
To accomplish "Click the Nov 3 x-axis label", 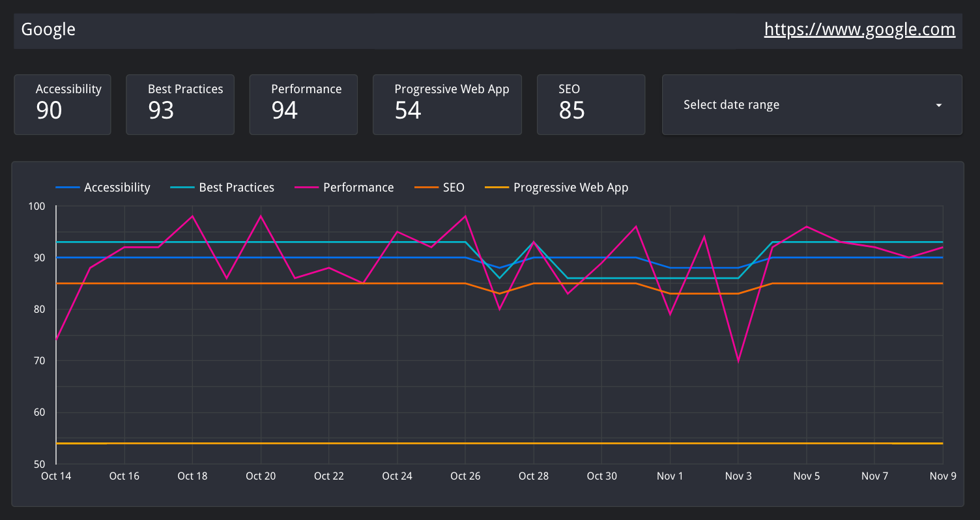I will (738, 476).
